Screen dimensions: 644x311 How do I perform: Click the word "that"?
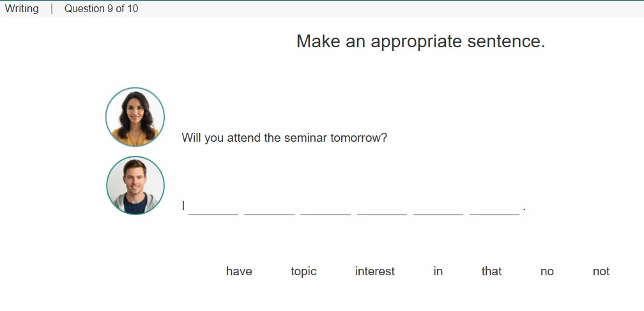click(491, 271)
